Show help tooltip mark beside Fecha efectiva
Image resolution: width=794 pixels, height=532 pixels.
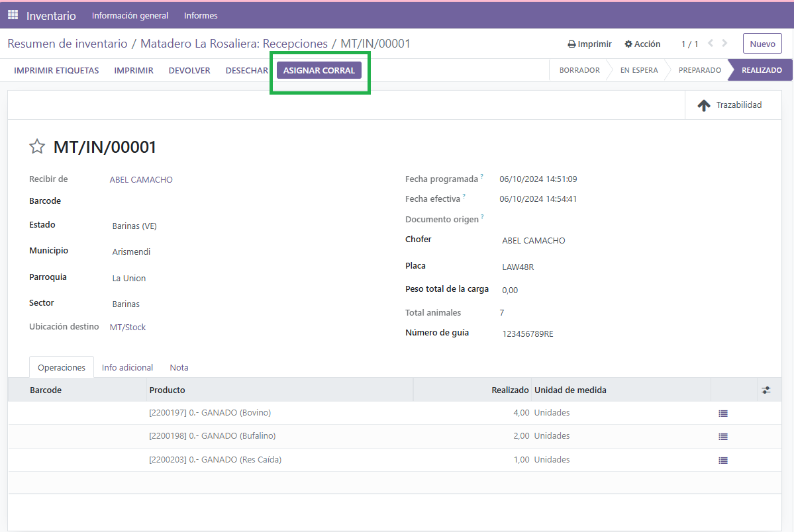(464, 197)
